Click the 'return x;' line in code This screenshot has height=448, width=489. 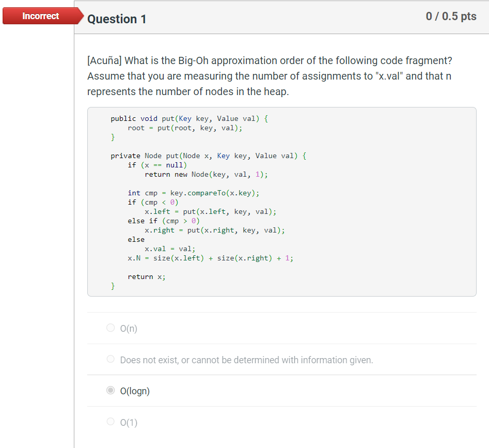point(146,276)
